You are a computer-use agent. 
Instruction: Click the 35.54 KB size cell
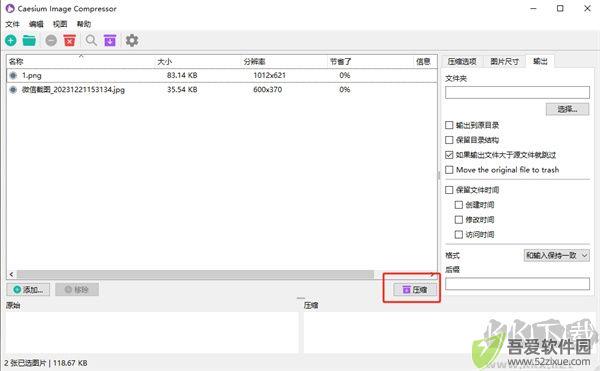(x=182, y=89)
